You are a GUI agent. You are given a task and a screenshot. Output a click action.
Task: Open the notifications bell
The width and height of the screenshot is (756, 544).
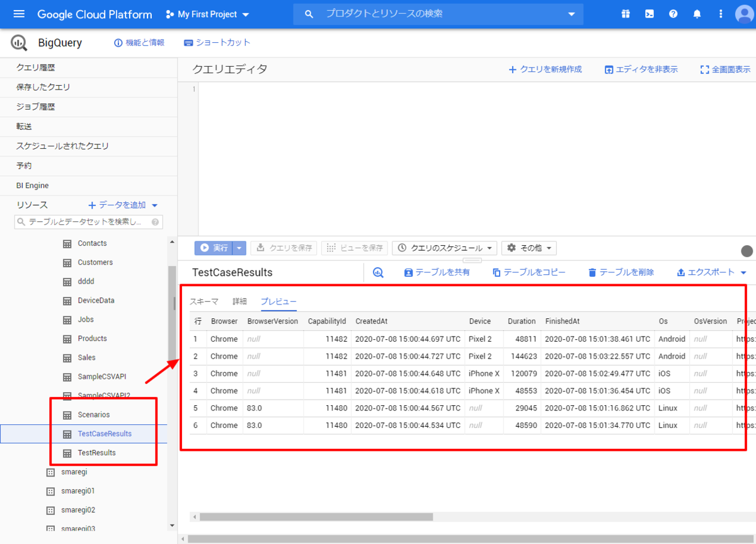tap(697, 14)
